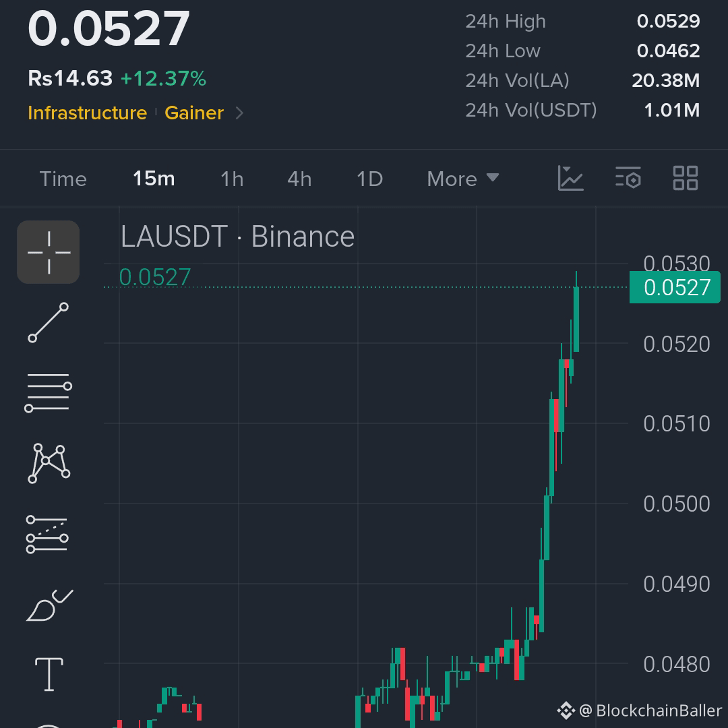The height and width of the screenshot is (728, 728).
Task: Click the 0.0500 price axis label
Action: click(677, 504)
